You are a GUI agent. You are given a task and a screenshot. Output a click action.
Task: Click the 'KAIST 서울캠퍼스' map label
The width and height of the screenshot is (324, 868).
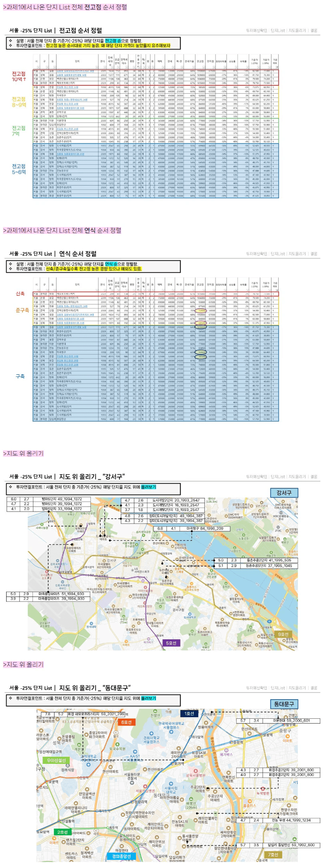pos(135,758)
